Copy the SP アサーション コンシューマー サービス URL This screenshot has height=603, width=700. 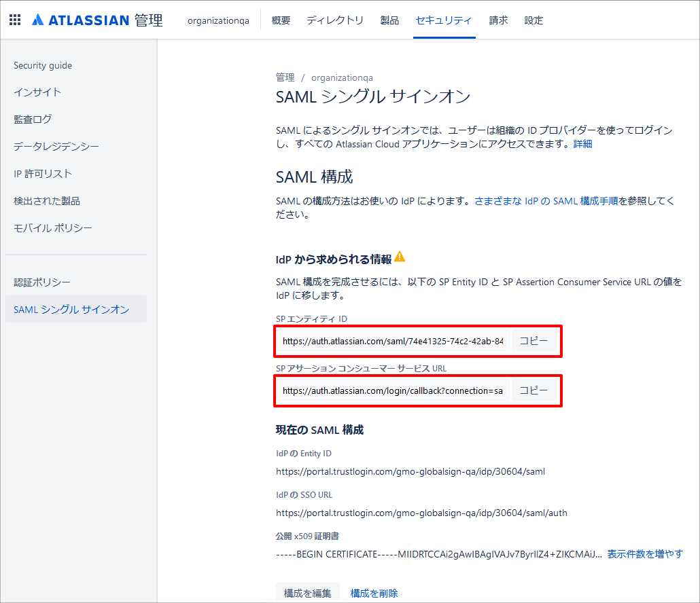[533, 390]
